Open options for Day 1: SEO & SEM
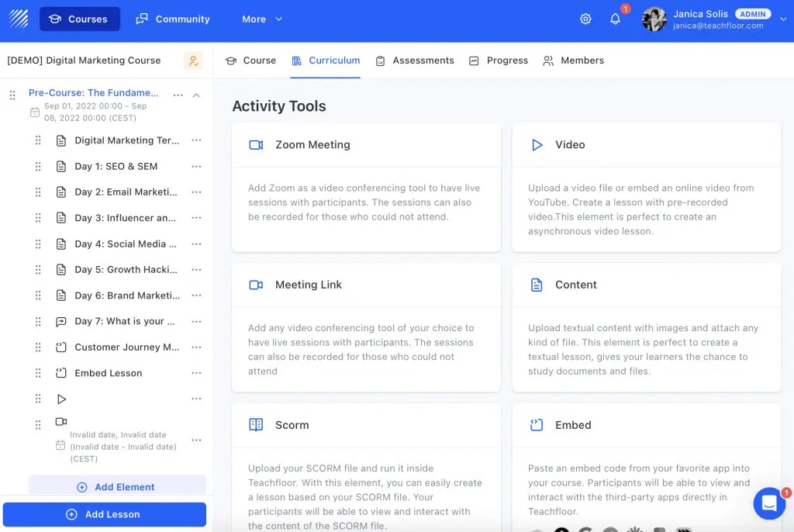 click(x=196, y=166)
